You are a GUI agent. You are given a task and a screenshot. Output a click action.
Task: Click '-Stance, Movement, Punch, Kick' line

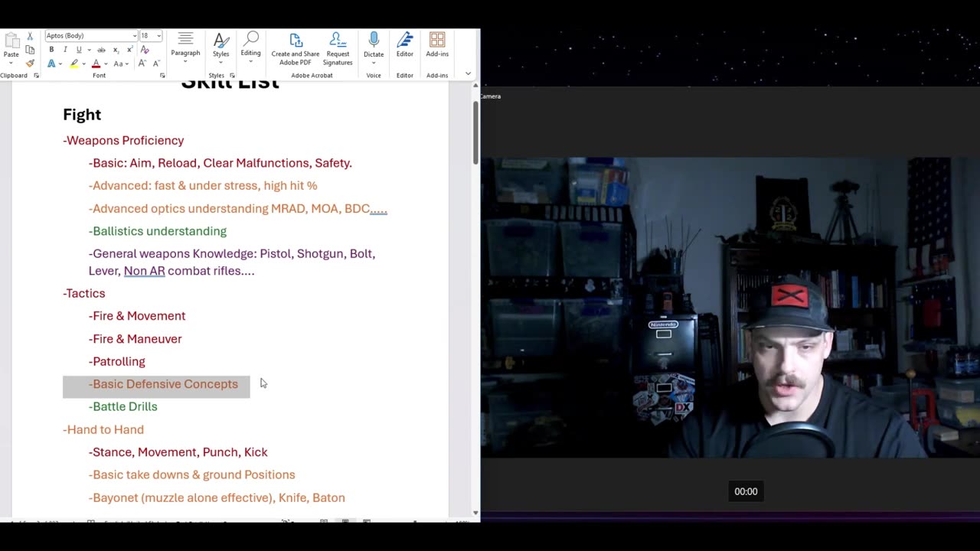pyautogui.click(x=178, y=452)
